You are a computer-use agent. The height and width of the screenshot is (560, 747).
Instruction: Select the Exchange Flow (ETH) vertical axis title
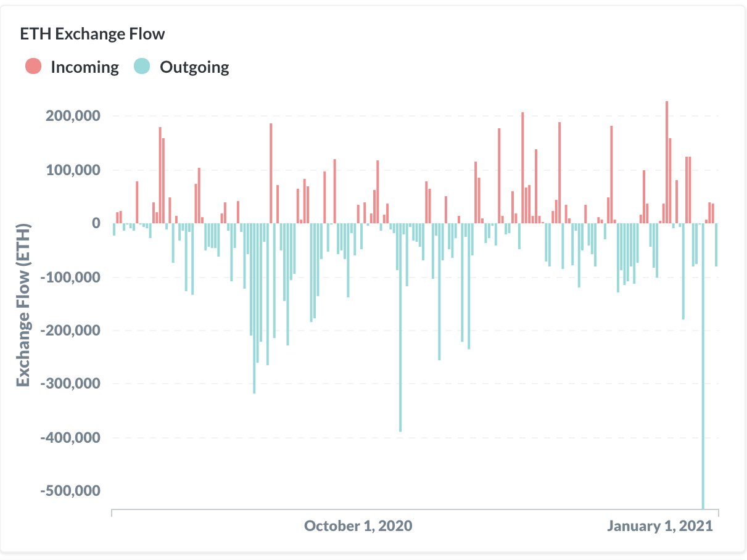coord(23,304)
